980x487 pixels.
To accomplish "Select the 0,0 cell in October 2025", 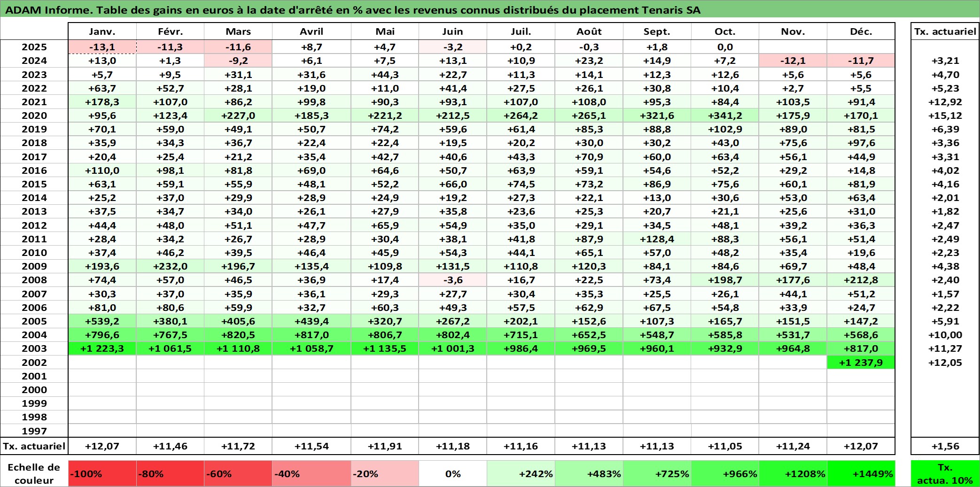I will [x=725, y=47].
